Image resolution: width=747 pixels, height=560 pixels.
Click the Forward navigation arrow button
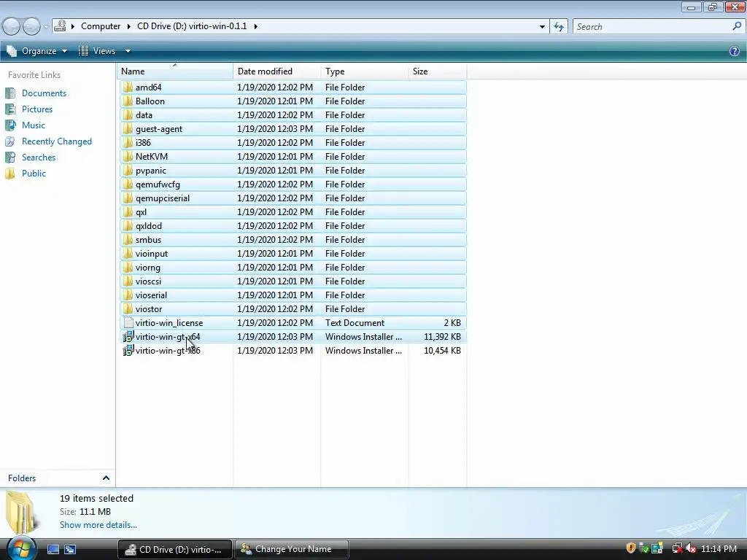tap(31, 26)
